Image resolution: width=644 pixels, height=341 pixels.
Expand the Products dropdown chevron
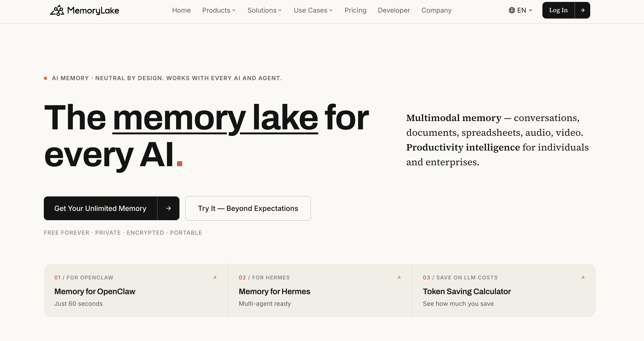click(x=234, y=10)
